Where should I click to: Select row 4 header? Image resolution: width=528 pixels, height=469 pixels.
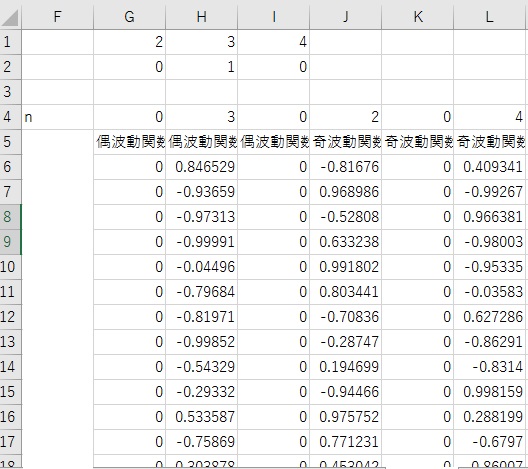point(10,117)
